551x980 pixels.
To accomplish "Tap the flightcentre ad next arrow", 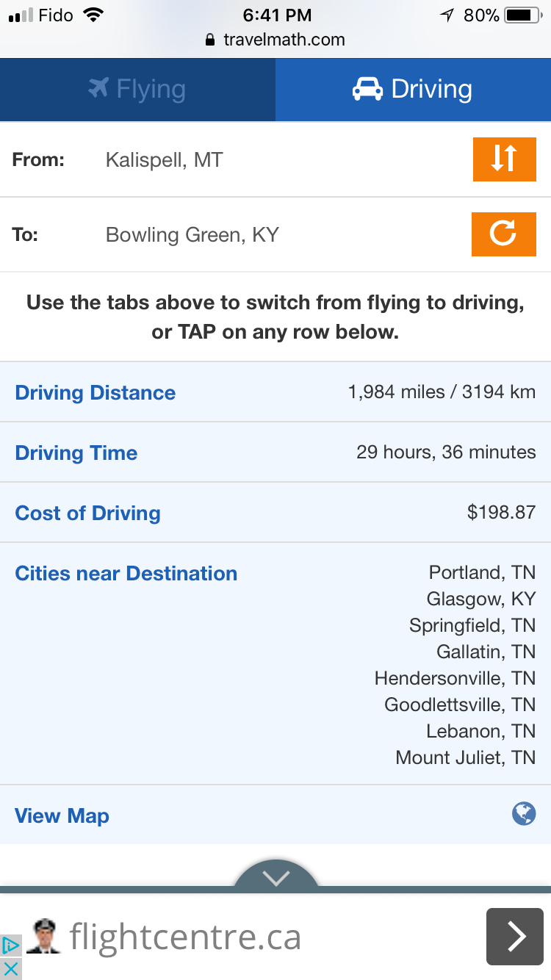I will [515, 937].
